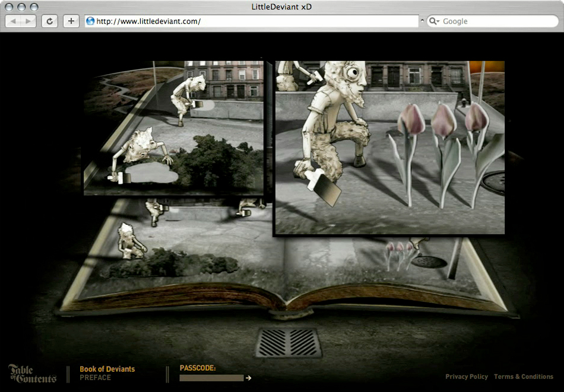
Task: Click inside the PASSCODE input field
Action: point(211,378)
